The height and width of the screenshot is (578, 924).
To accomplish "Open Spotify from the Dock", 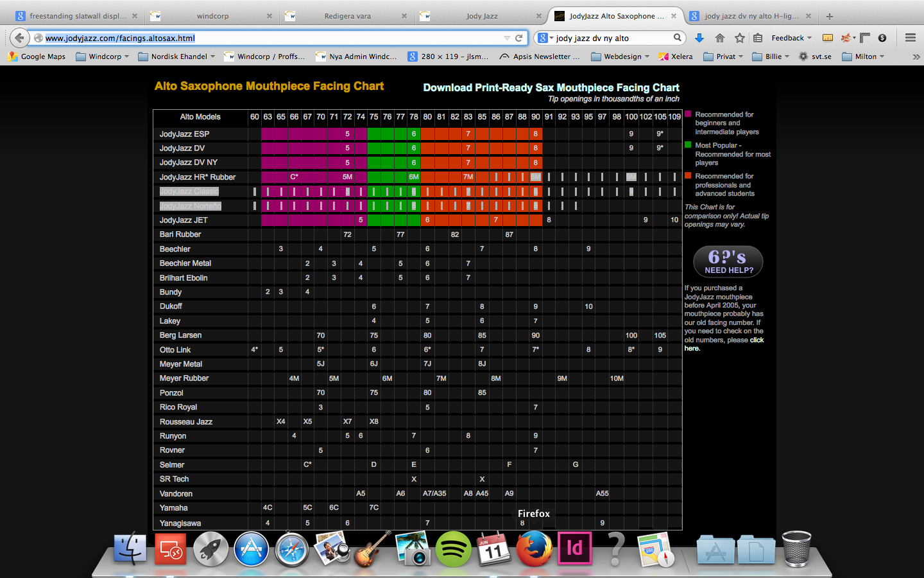I will point(453,550).
